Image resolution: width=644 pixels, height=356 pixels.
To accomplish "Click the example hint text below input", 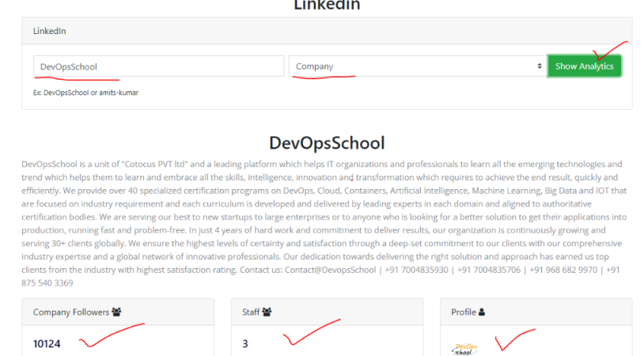I will (85, 93).
